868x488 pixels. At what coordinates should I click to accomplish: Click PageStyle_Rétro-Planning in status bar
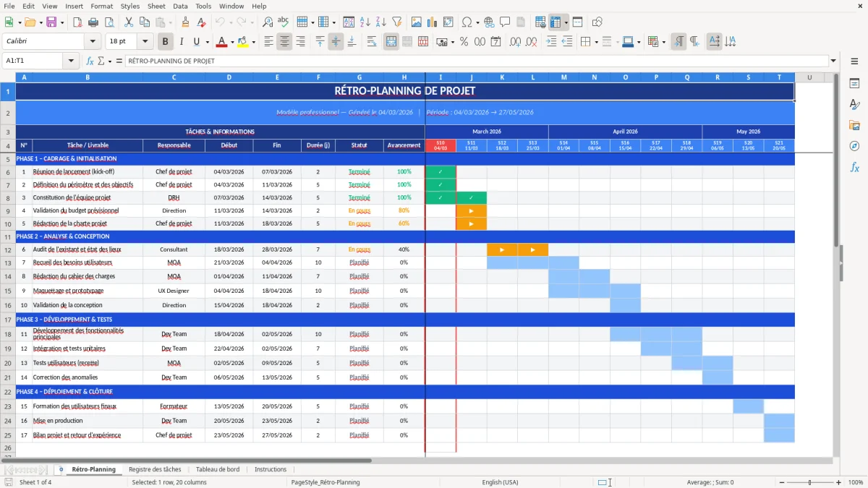click(x=325, y=482)
